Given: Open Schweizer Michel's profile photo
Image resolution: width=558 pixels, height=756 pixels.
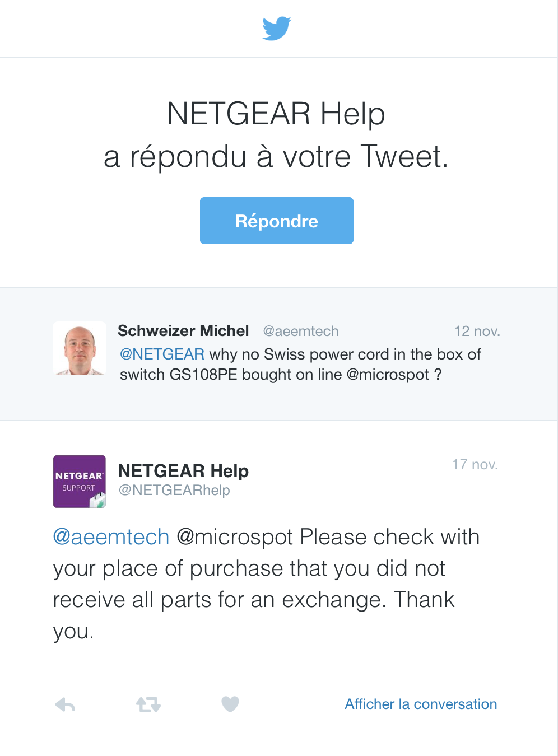Looking at the screenshot, I should pos(80,348).
